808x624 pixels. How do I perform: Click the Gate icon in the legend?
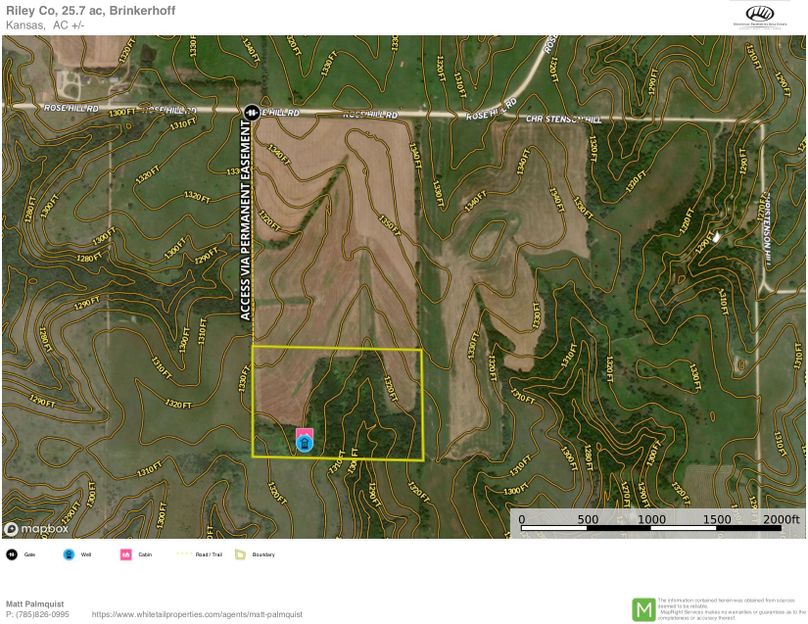(x=12, y=554)
